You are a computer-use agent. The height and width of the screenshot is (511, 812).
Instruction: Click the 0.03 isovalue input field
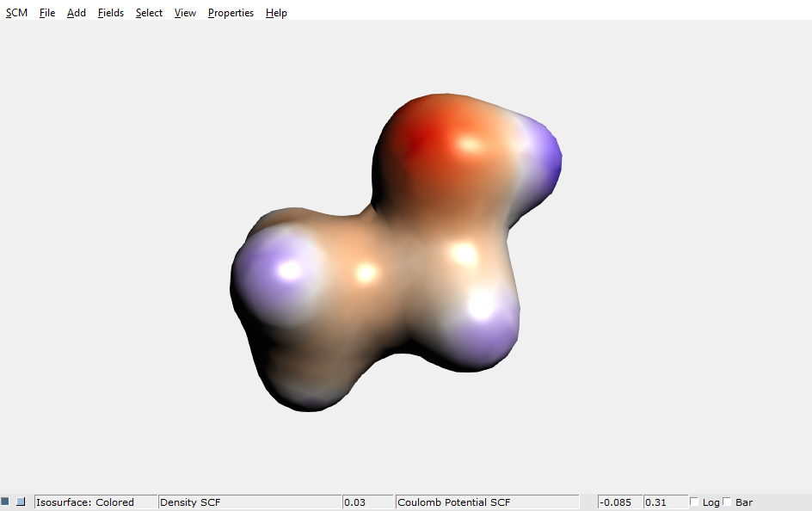[x=367, y=502]
